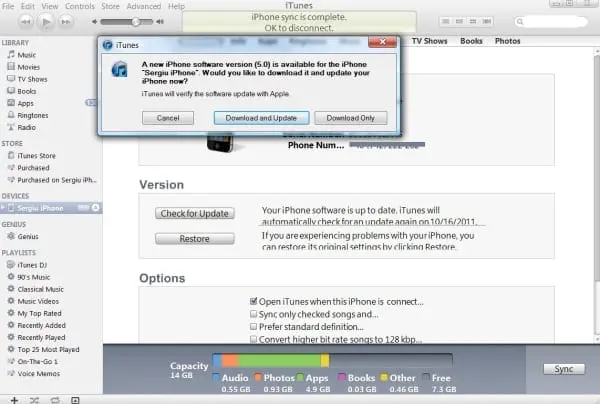Select Top 25 Most Played icon
Viewport: 600px width, 404px height.
pyautogui.click(x=11, y=349)
